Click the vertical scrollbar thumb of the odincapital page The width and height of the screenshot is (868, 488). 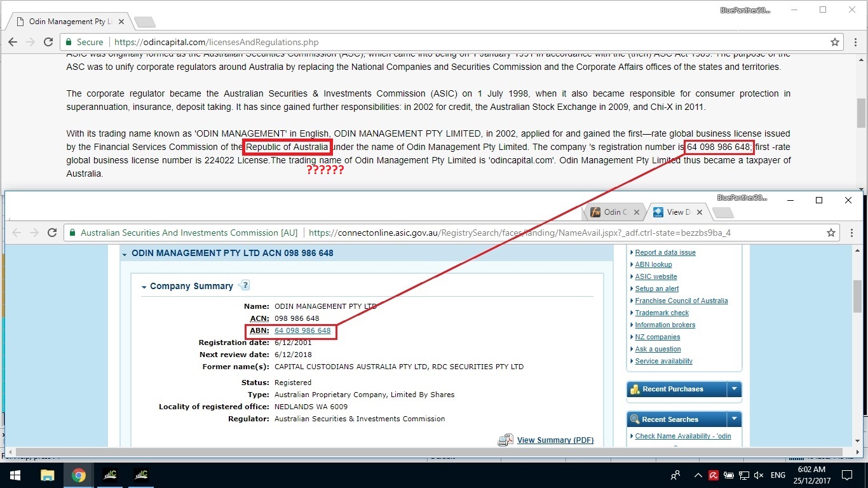tap(861, 113)
